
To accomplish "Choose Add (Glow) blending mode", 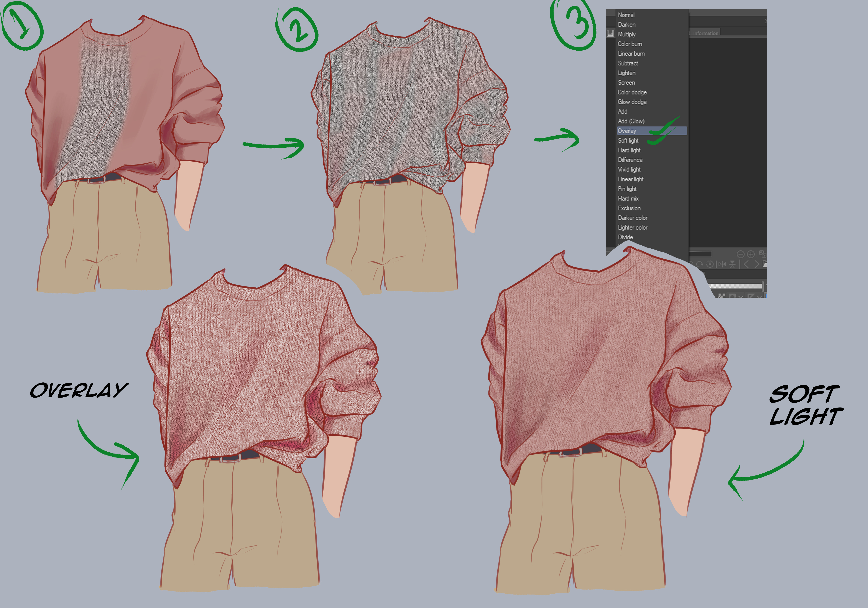I will tap(631, 121).
